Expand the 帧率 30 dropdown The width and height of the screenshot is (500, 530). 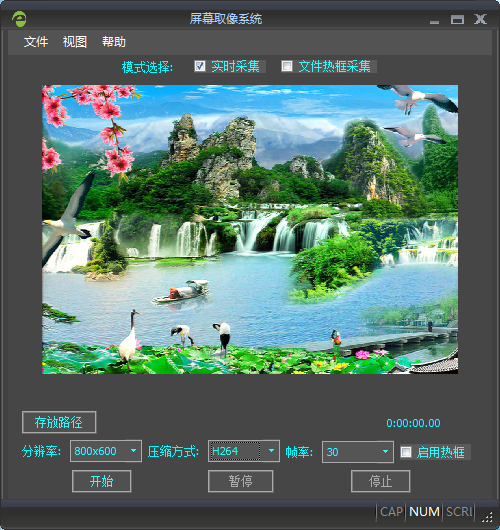pyautogui.click(x=358, y=452)
